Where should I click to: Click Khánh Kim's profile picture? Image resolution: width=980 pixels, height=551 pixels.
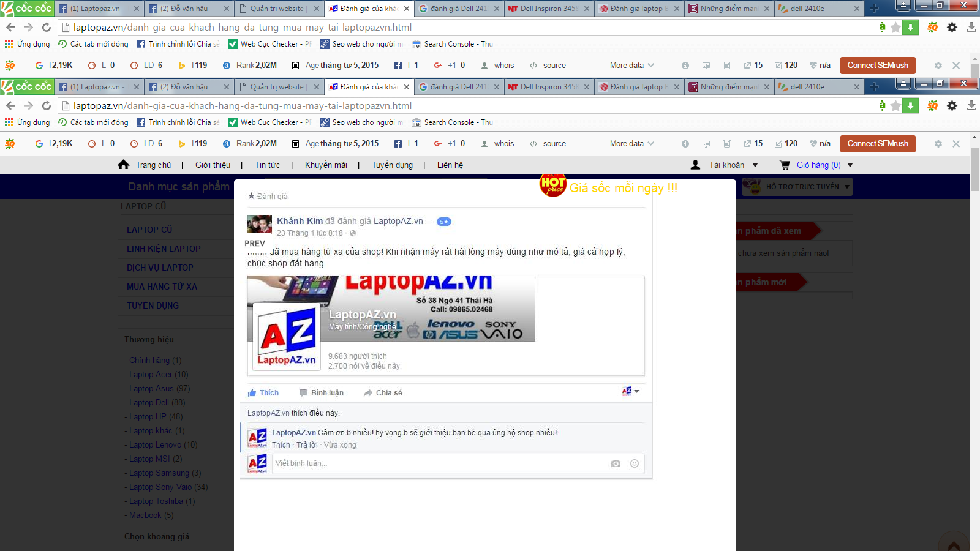point(260,224)
